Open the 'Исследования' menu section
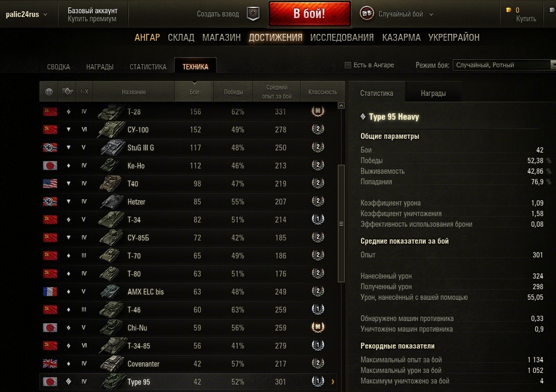This screenshot has width=556, height=392. (x=342, y=37)
